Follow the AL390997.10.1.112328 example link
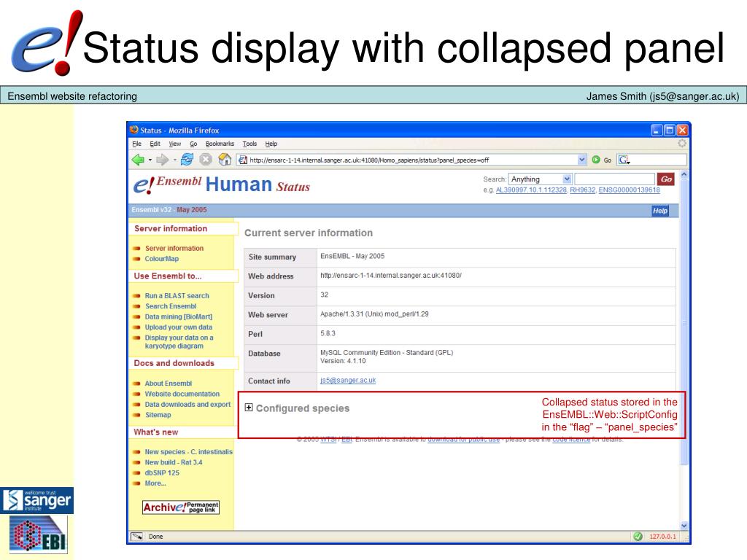The width and height of the screenshot is (747, 560). pyautogui.click(x=531, y=190)
